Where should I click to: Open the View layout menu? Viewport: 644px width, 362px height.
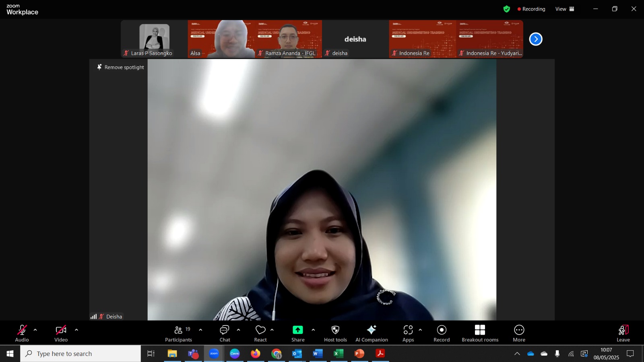click(565, 9)
